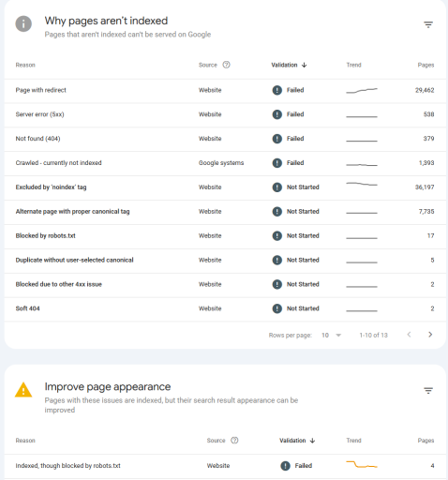448x480 pixels.
Task: Click the Improve page appearance heading
Action: pyautogui.click(x=108, y=387)
